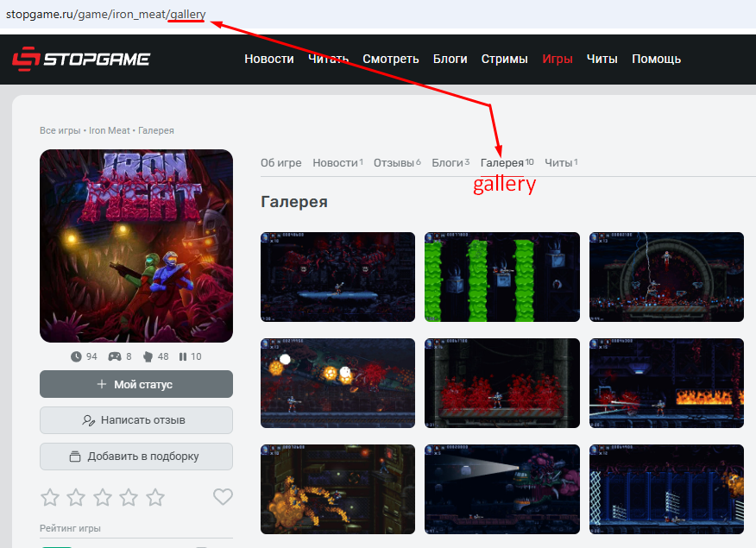The height and width of the screenshot is (548, 756).
Task: Rate the game one star
Action: [50, 497]
